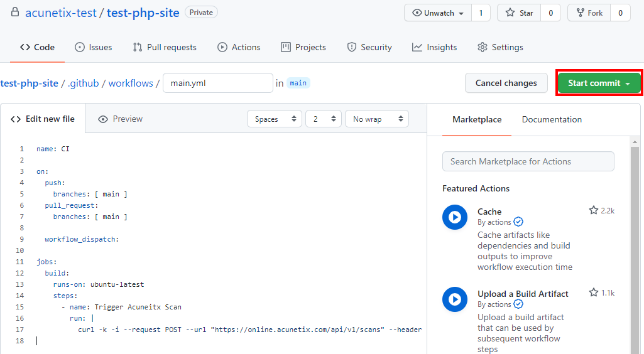644x354 pixels.
Task: Click the 'pull_request:' code line
Action: pos(72,205)
